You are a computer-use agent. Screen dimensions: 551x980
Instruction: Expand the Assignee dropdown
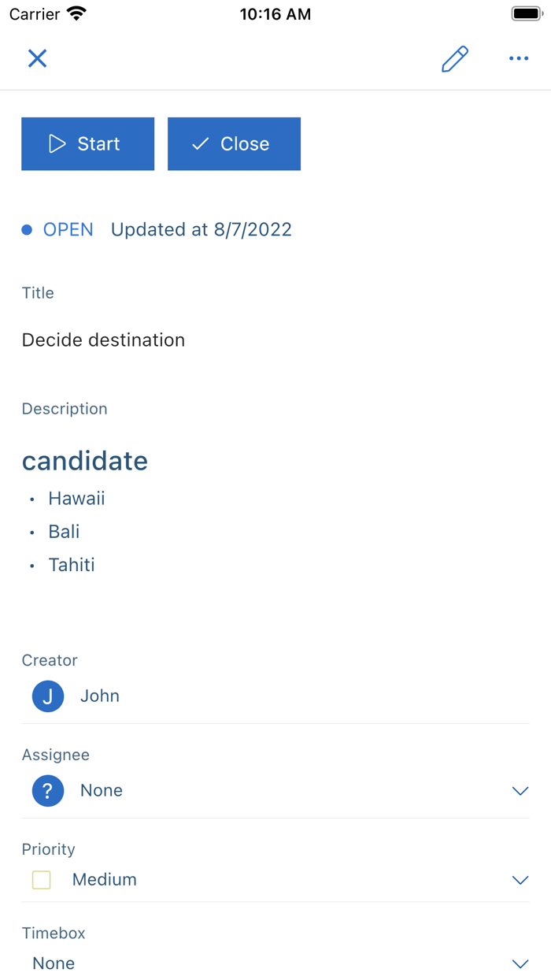[x=520, y=790]
